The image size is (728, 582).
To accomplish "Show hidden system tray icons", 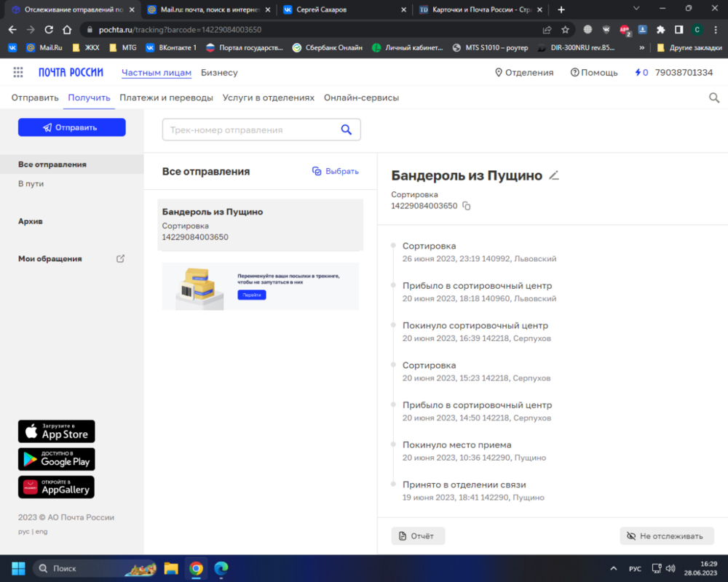I will click(612, 568).
